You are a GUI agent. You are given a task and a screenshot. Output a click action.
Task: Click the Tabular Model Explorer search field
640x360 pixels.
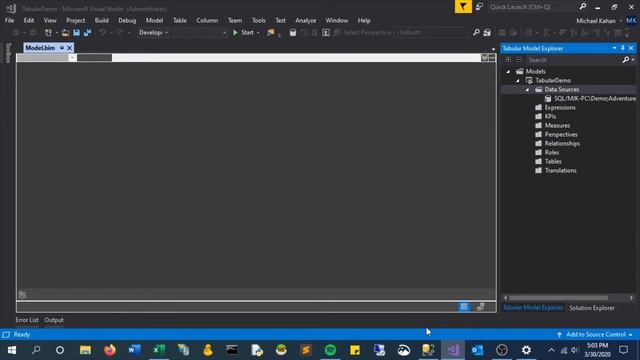click(573, 60)
